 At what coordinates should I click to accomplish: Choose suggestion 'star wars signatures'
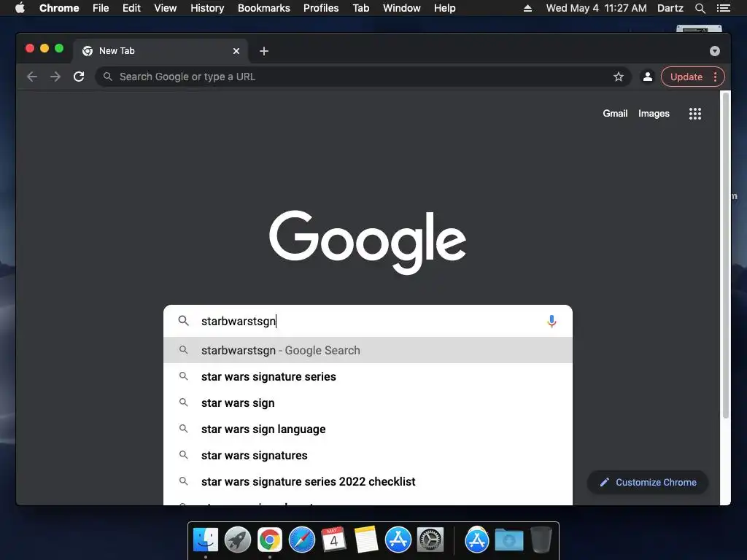tap(368, 455)
